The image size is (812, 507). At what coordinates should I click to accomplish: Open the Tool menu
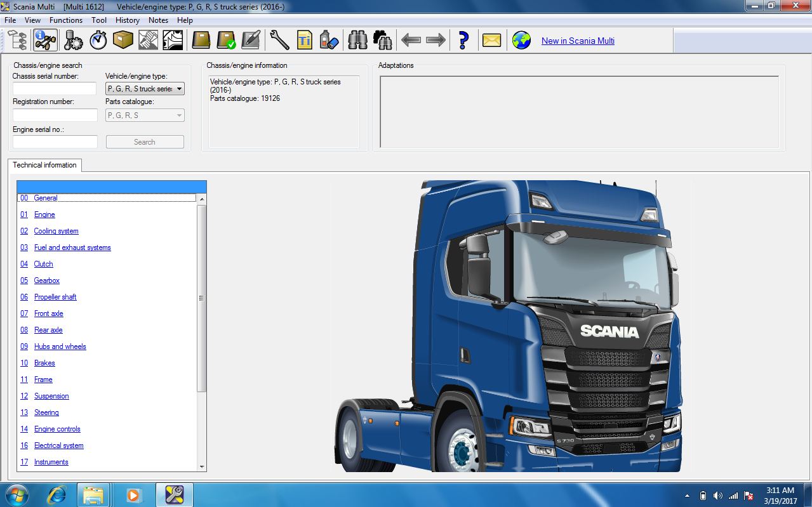click(99, 20)
